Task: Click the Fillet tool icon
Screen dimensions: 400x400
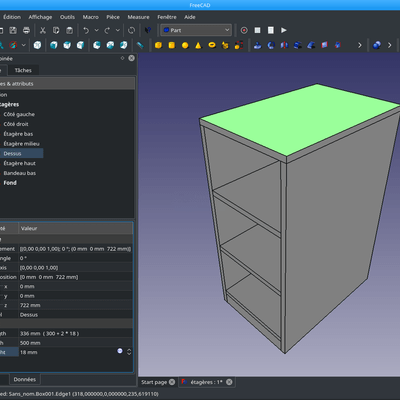Action: [298, 45]
